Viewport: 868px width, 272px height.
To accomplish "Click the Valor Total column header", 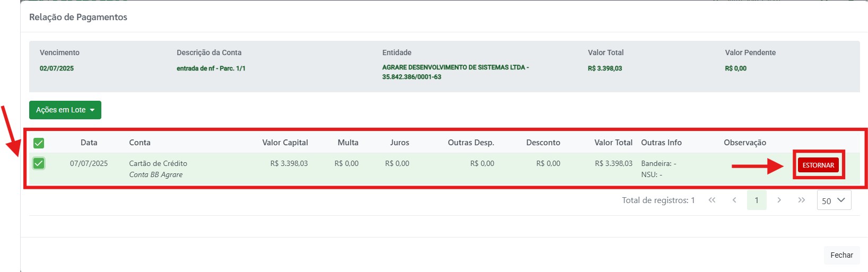I will [613, 143].
